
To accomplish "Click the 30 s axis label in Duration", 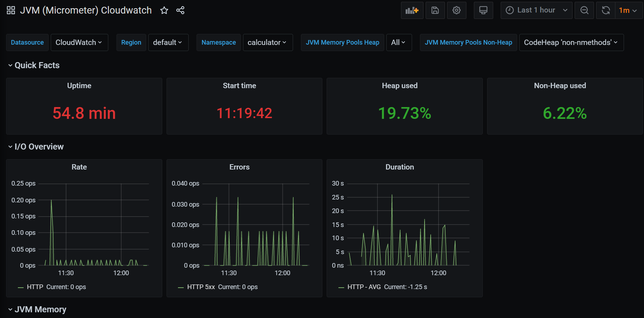I will click(338, 183).
